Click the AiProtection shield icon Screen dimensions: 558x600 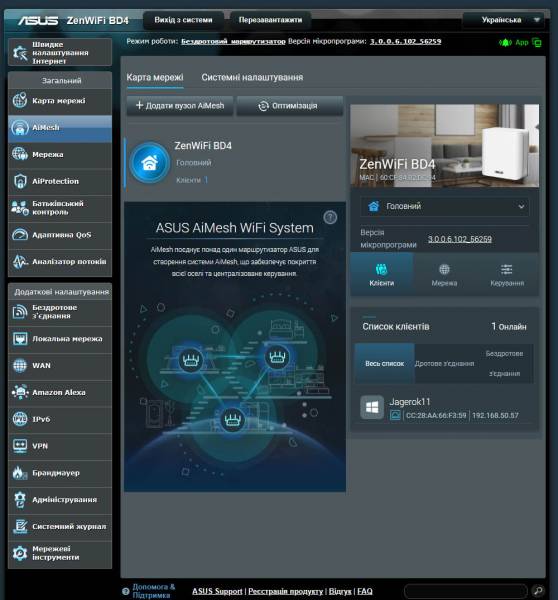click(x=20, y=181)
